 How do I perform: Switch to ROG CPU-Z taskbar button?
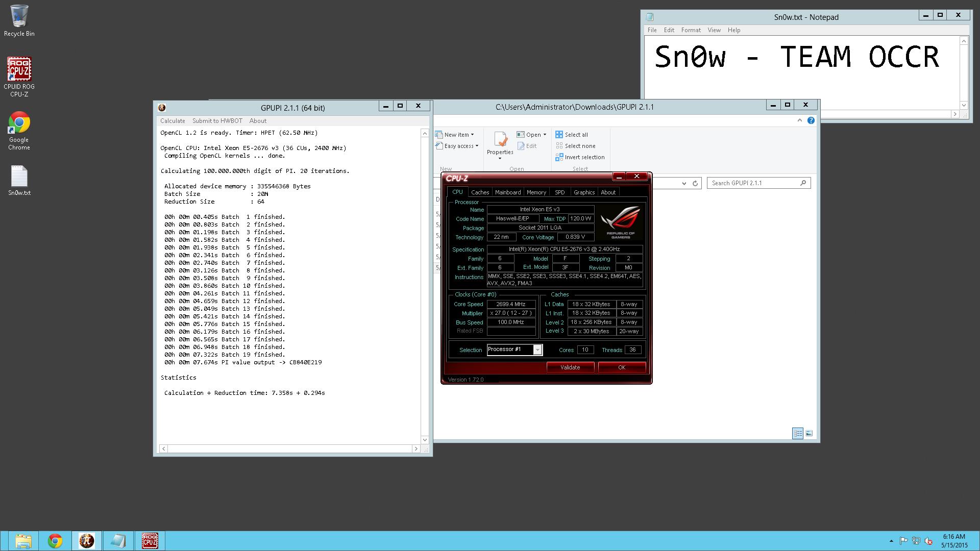(x=150, y=541)
